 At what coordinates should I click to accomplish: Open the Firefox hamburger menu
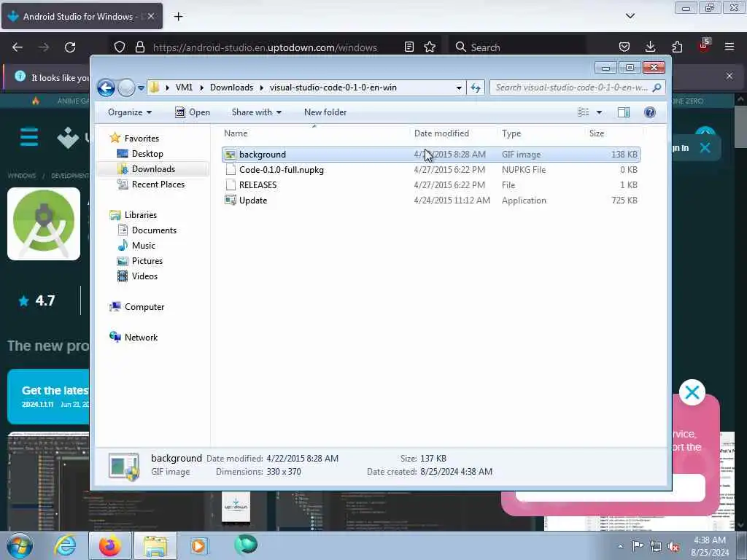tap(729, 47)
